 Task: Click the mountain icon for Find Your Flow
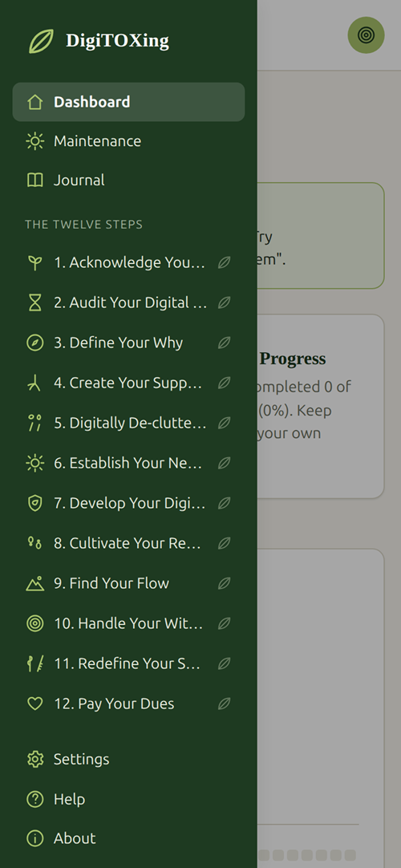(x=34, y=583)
